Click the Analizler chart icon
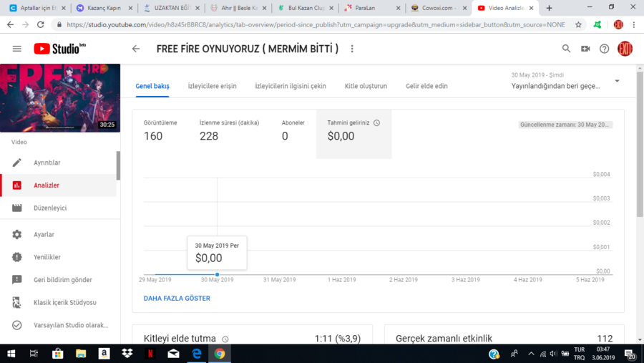 click(x=17, y=185)
